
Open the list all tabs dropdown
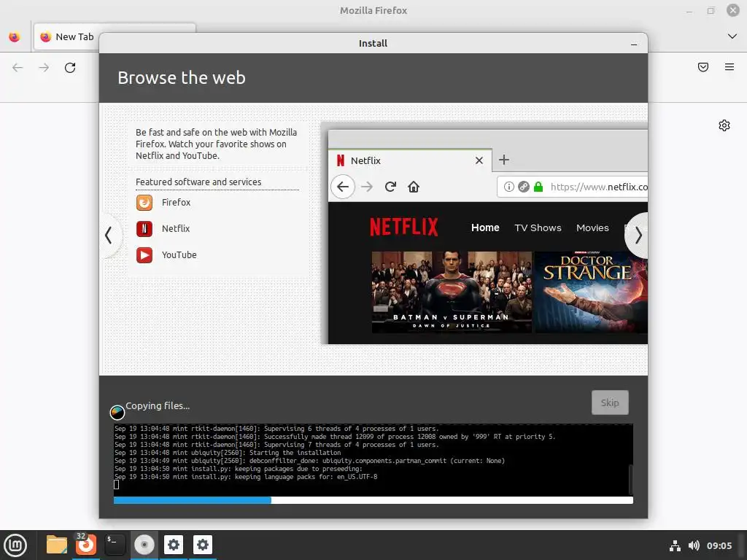point(732,36)
